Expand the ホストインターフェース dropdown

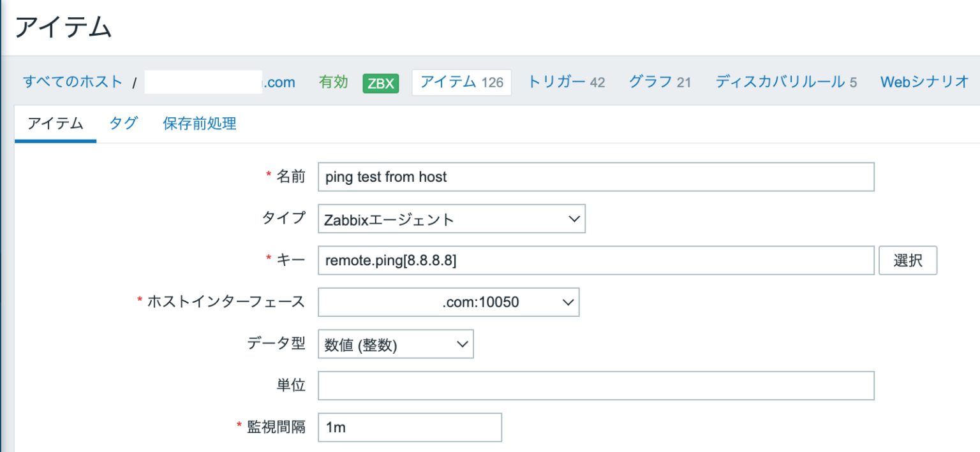click(x=448, y=302)
